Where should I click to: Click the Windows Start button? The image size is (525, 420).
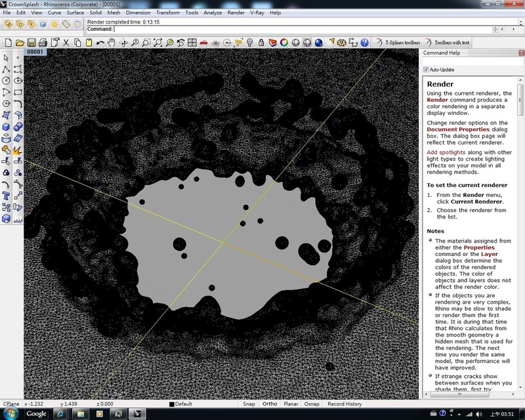click(9, 413)
